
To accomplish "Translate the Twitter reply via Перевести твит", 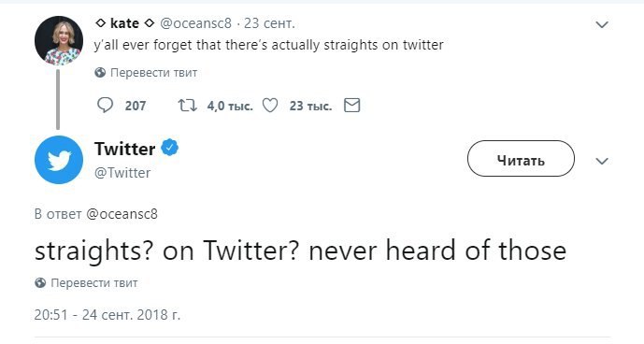I will tap(94, 282).
